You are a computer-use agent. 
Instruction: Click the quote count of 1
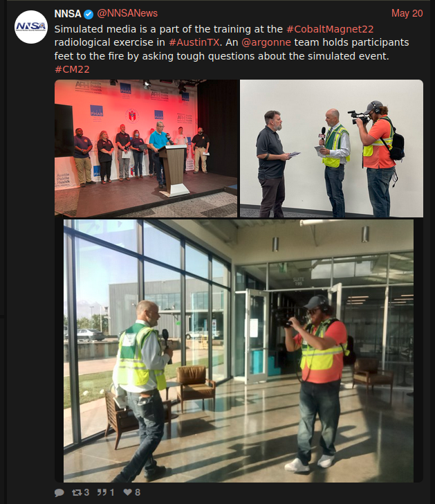(112, 492)
